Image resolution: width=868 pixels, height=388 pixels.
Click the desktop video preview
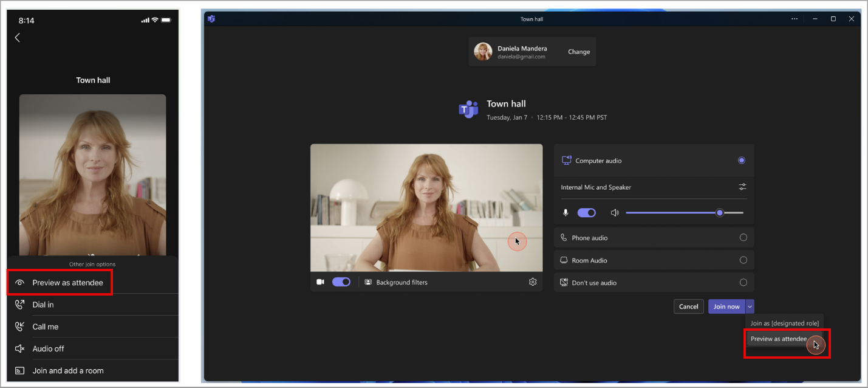pos(426,207)
